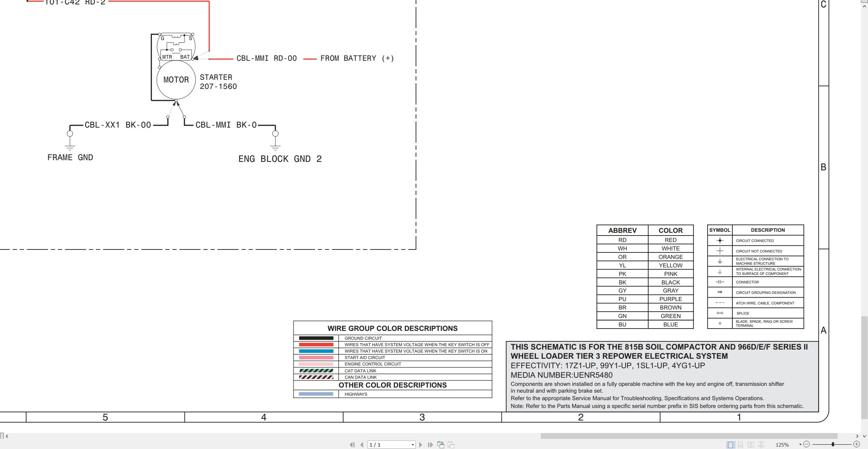Click the vertical scroll down arrow

tap(864, 436)
